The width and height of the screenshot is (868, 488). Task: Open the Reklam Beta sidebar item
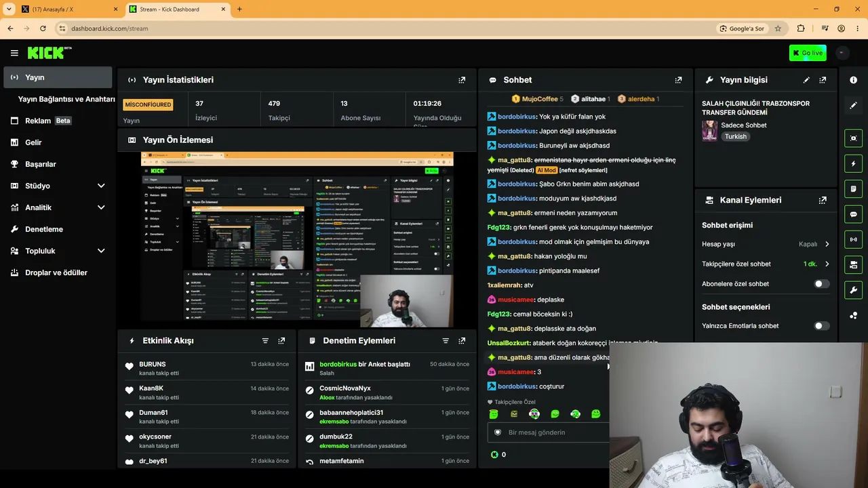coord(58,121)
